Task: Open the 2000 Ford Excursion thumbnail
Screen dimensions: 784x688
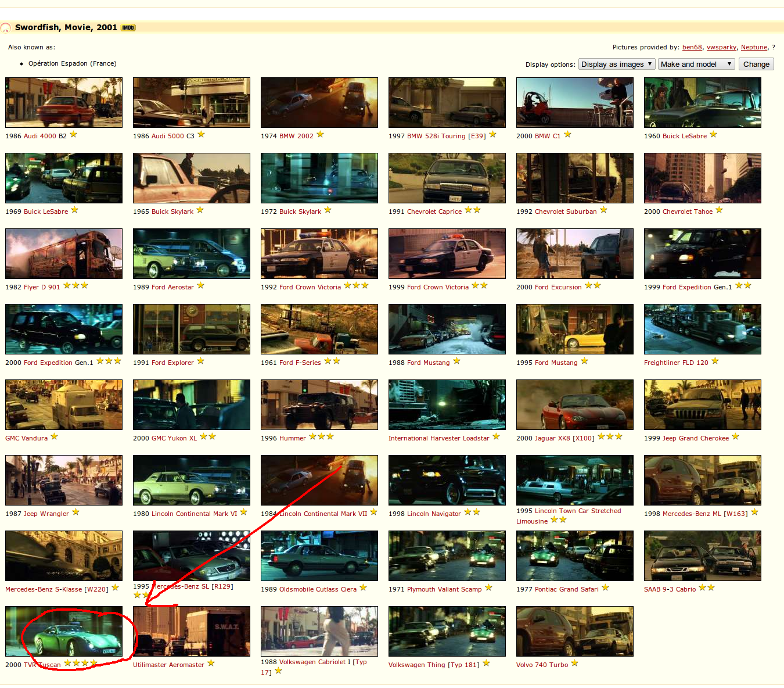Action: pos(575,253)
